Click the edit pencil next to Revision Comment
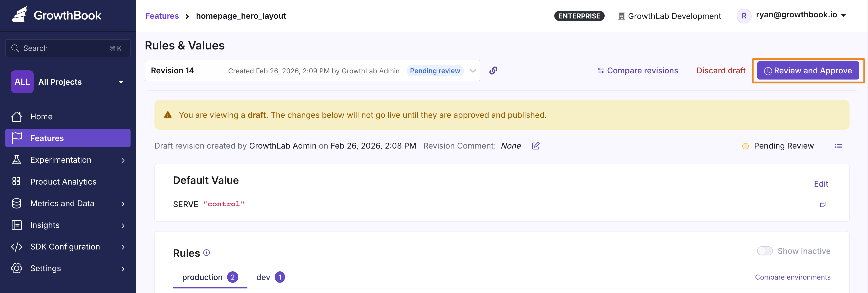Image resolution: width=868 pixels, height=293 pixels. click(x=536, y=146)
